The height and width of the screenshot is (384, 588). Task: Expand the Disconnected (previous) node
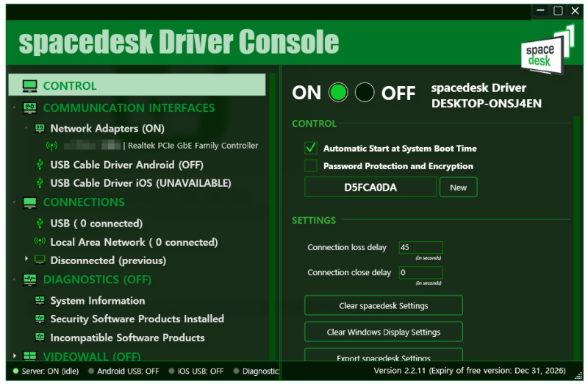click(x=26, y=259)
